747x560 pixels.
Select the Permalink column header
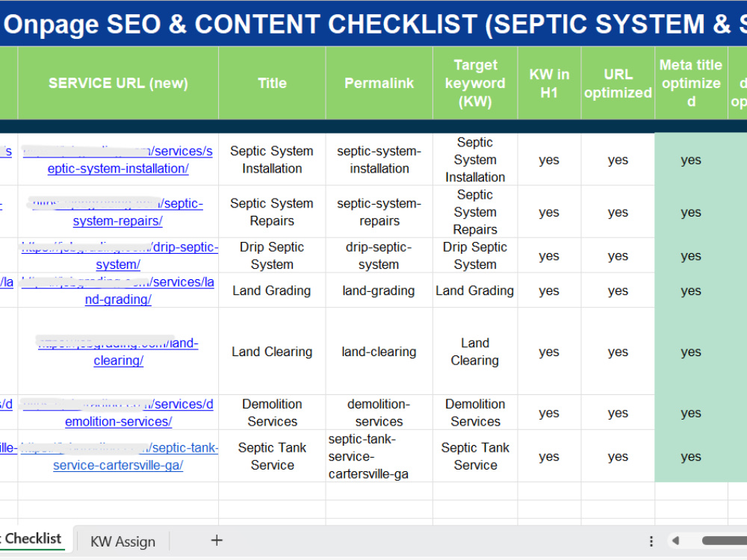pos(379,84)
